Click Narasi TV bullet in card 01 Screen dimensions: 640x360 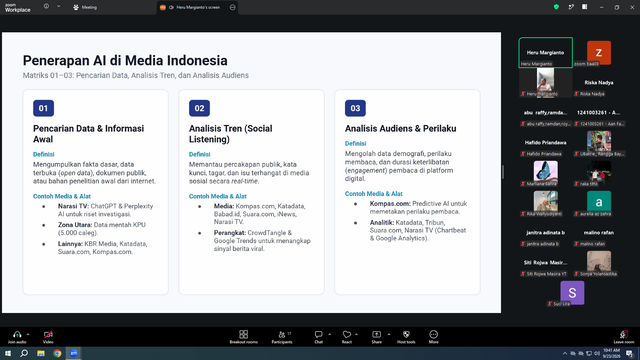coord(106,210)
